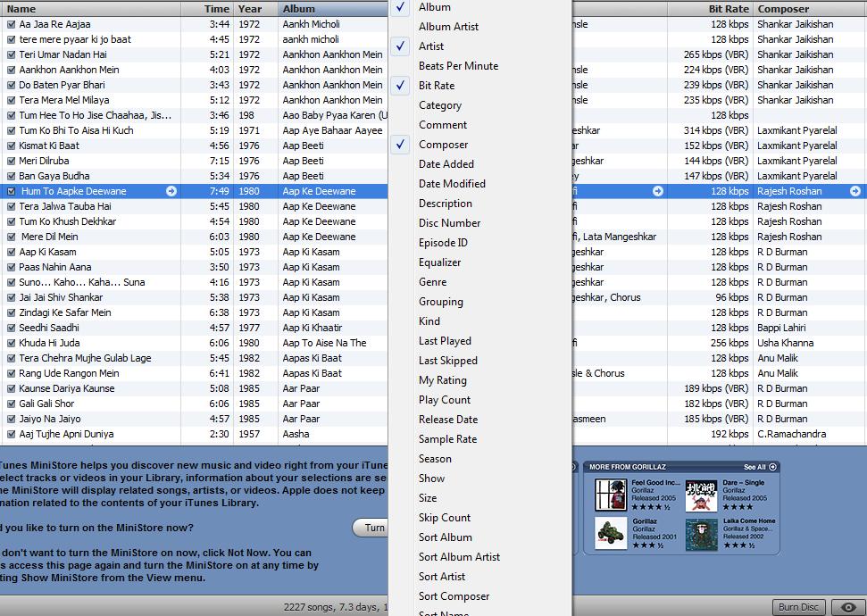Select Sort Composer menu entry

pyautogui.click(x=480, y=596)
